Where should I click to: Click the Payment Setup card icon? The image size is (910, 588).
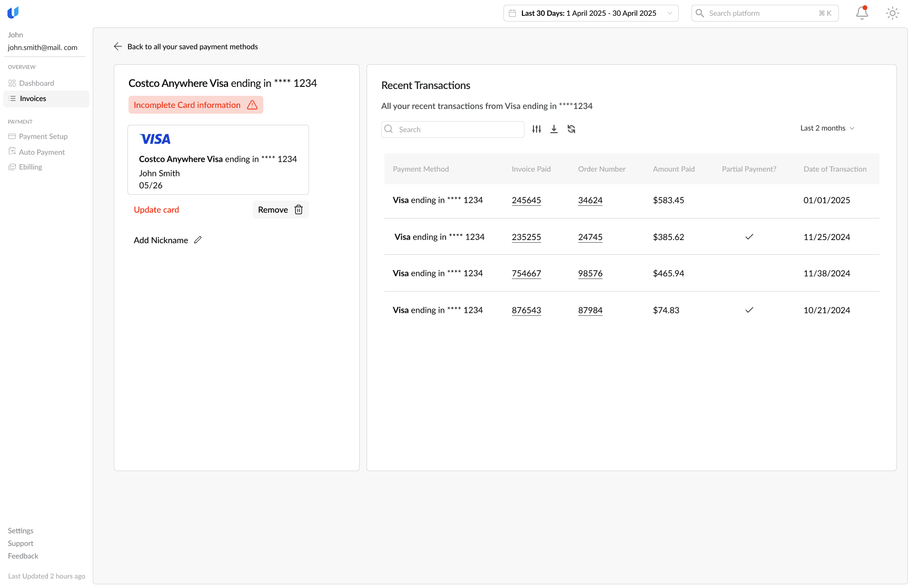tap(12, 136)
